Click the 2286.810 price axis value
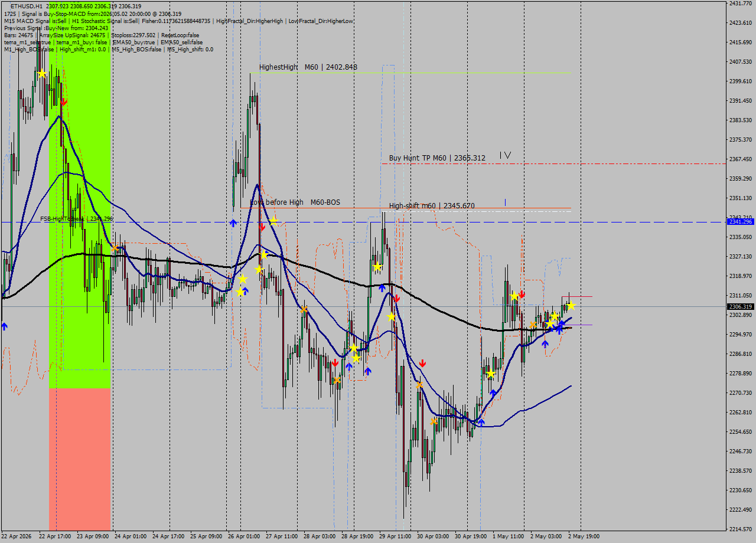 [x=741, y=354]
